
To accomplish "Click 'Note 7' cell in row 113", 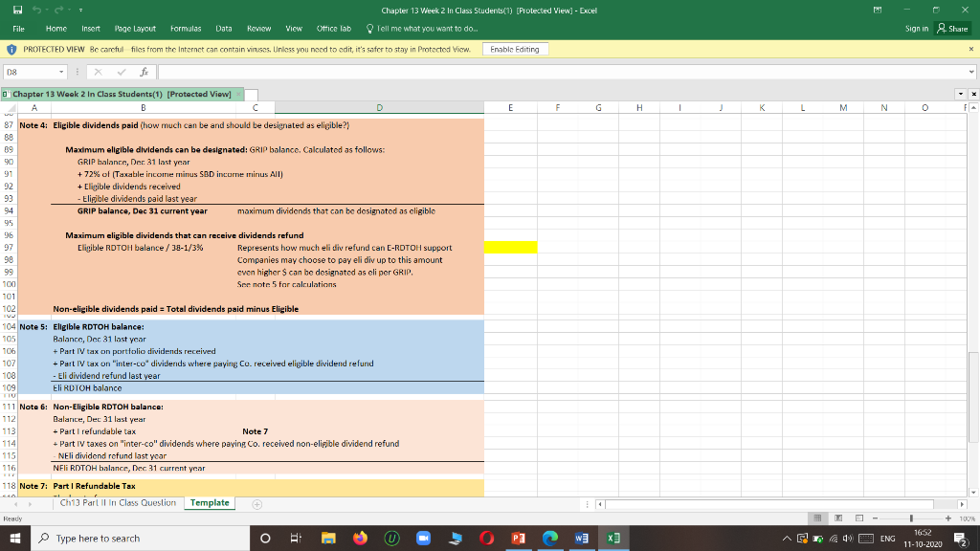I will 255,431.
